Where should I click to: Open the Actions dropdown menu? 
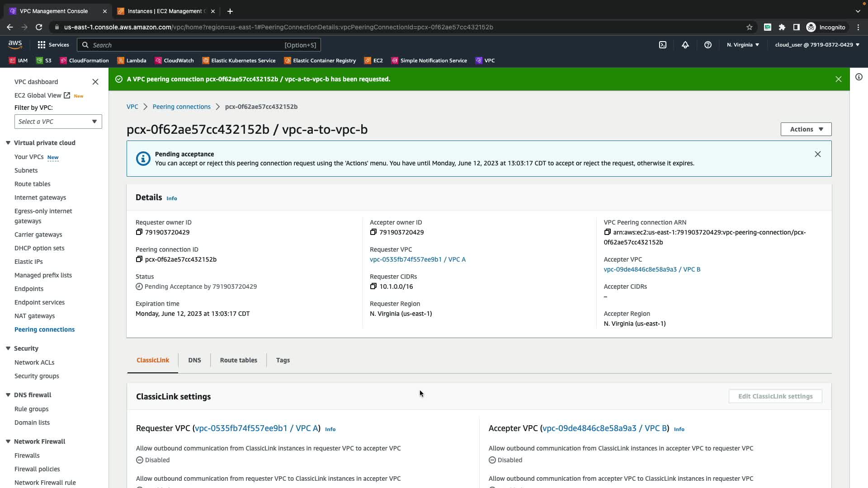click(806, 129)
